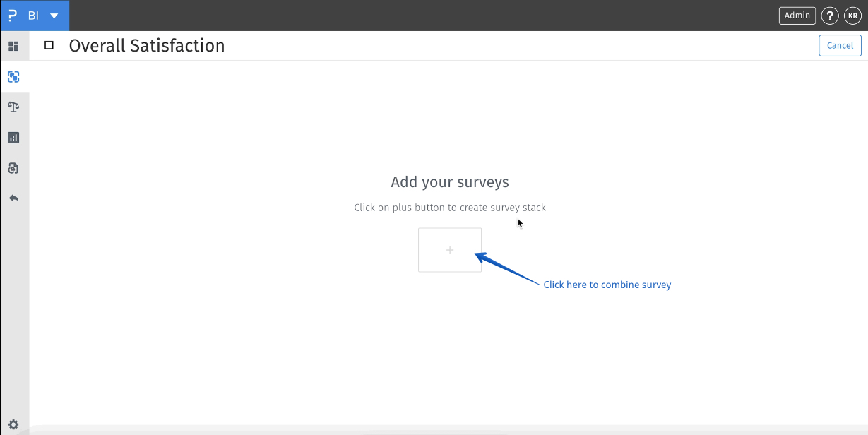Open settings with the gear icon
868x435 pixels.
[13, 424]
